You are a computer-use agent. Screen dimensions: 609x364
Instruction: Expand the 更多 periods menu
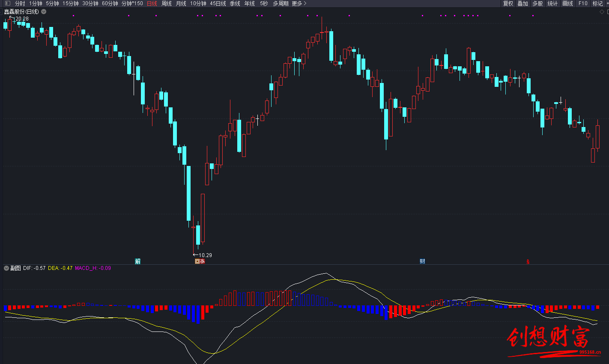[x=299, y=3]
